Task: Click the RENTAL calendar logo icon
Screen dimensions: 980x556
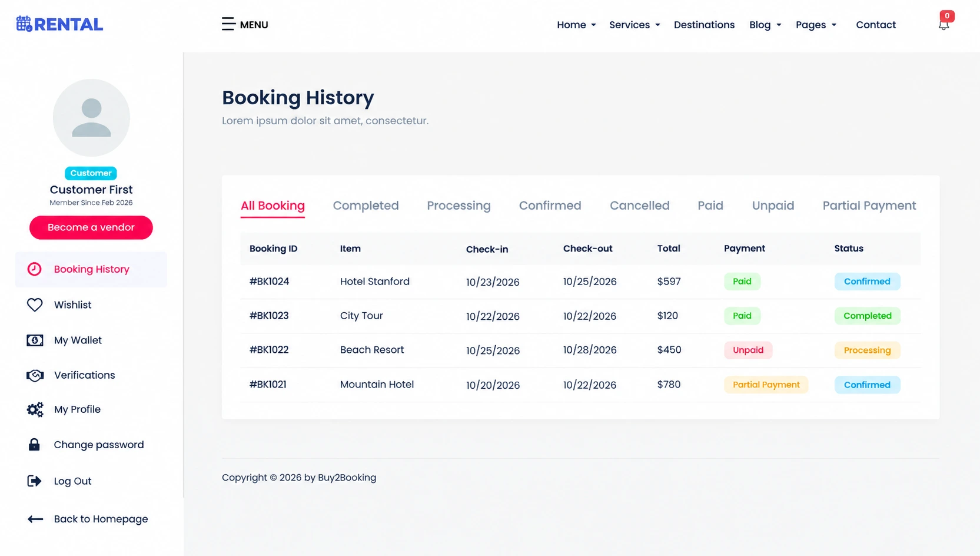Action: pyautogui.click(x=24, y=24)
